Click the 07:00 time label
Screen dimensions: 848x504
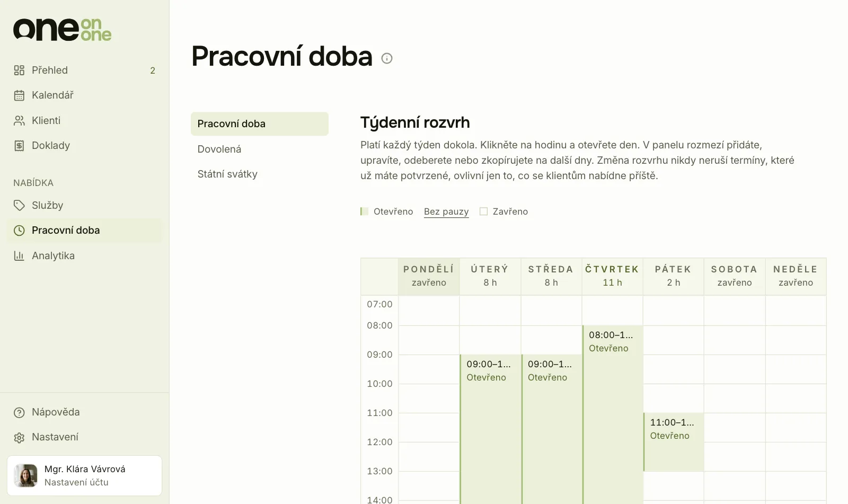point(379,304)
